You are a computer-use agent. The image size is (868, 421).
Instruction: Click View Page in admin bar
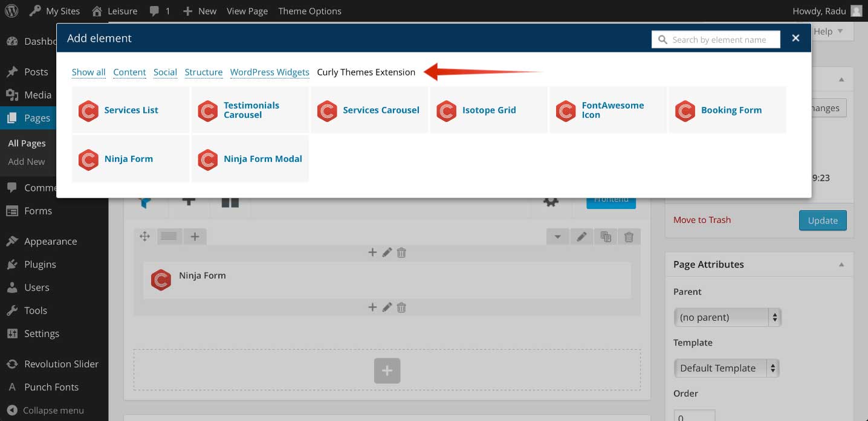[247, 11]
